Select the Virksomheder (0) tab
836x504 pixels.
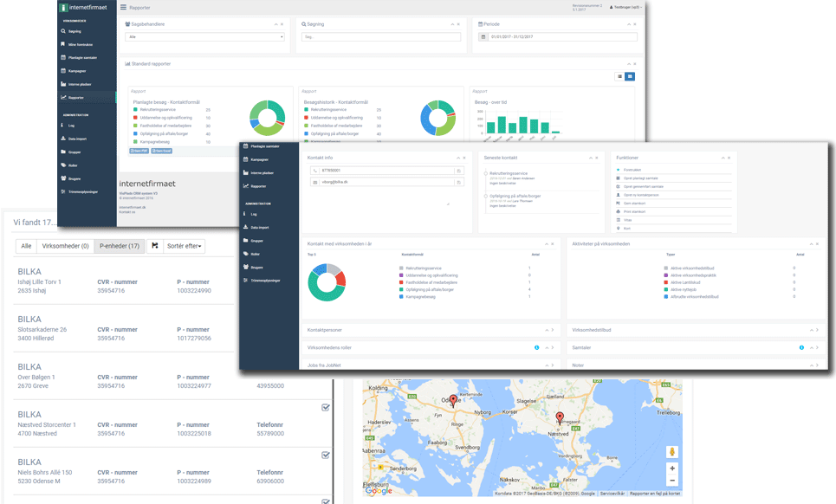[x=66, y=247]
